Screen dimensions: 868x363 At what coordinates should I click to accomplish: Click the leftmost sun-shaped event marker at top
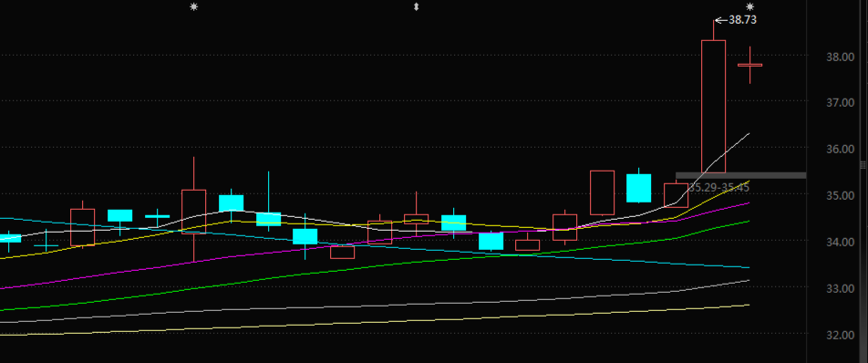coord(193,7)
